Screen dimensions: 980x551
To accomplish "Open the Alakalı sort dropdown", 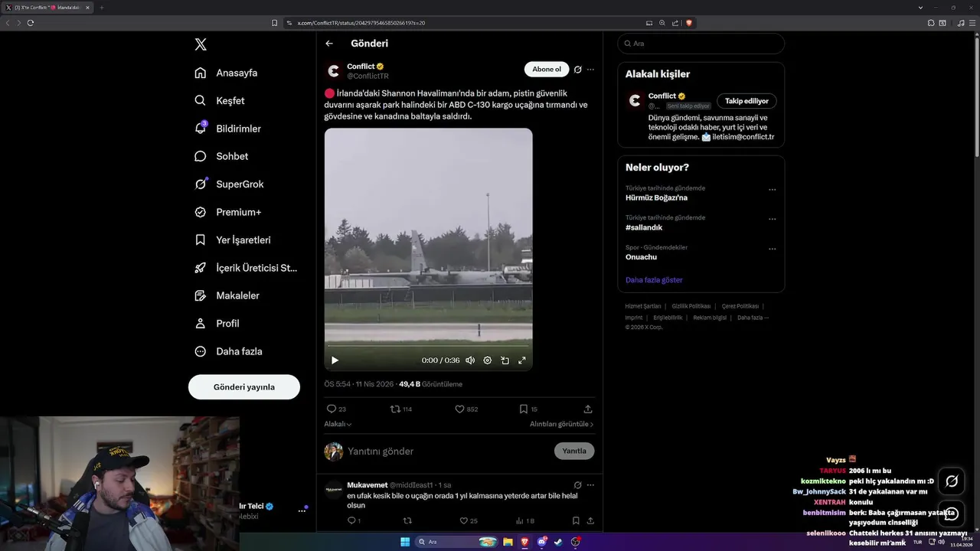I will pos(338,424).
